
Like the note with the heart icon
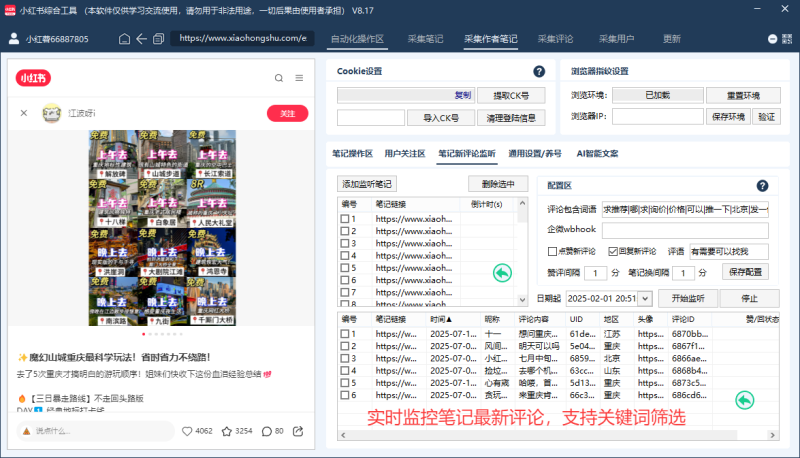(187, 431)
